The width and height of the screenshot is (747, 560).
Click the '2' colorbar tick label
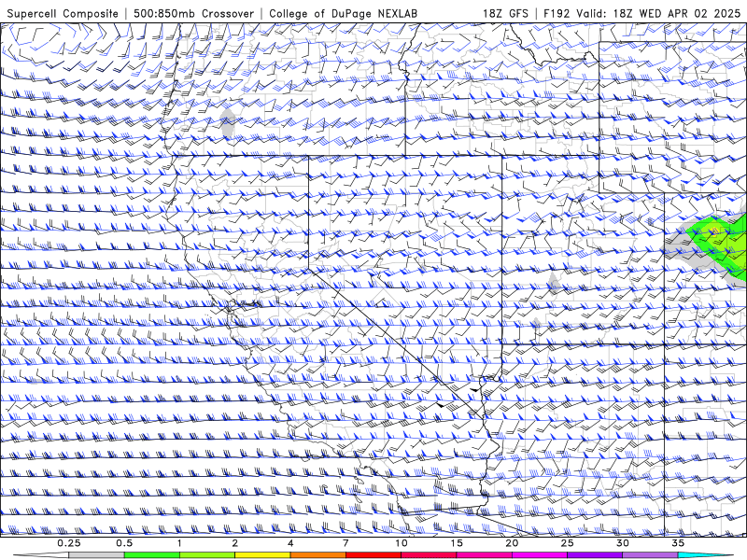[x=235, y=543]
